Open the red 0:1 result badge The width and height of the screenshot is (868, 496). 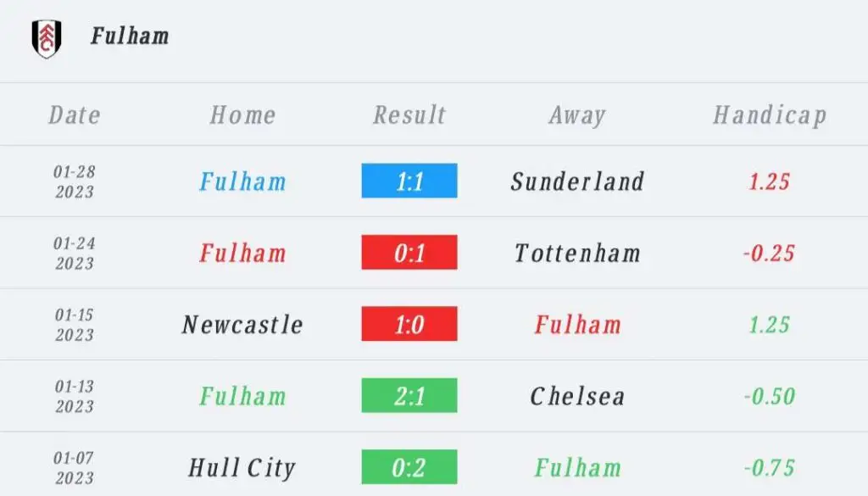tap(409, 253)
